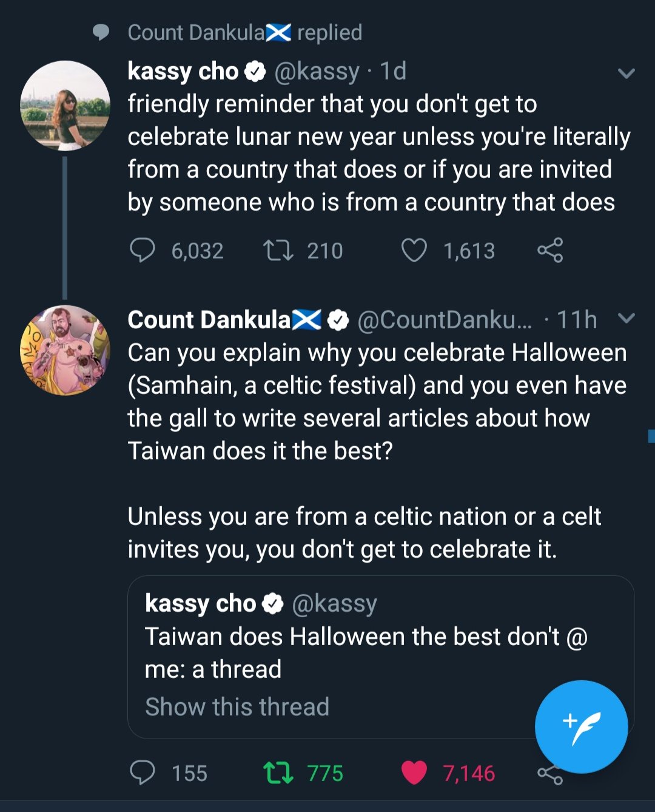Viewport: 655px width, 812px height.
Task: Like kassy cho's lunar new year tweet
Action: point(414,250)
